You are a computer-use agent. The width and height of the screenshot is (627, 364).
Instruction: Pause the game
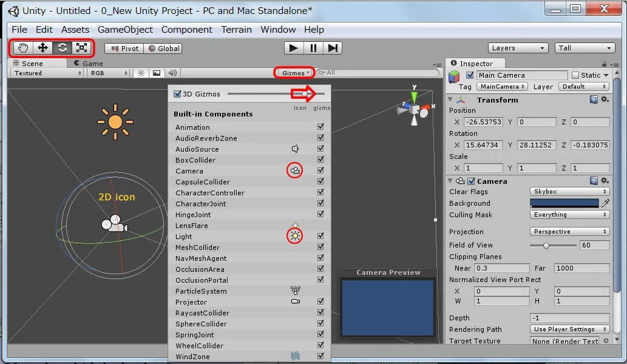(313, 48)
